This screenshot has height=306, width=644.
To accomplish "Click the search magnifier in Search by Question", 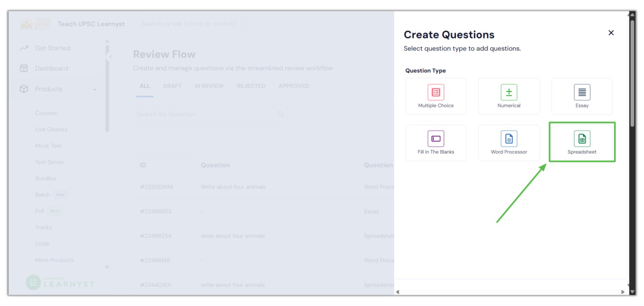I will (280, 114).
